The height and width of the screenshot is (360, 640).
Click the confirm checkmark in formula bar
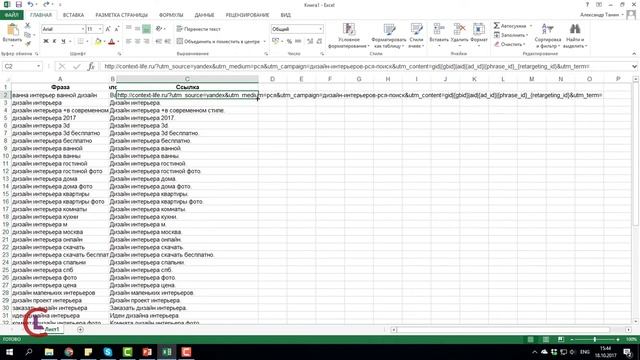[76, 66]
